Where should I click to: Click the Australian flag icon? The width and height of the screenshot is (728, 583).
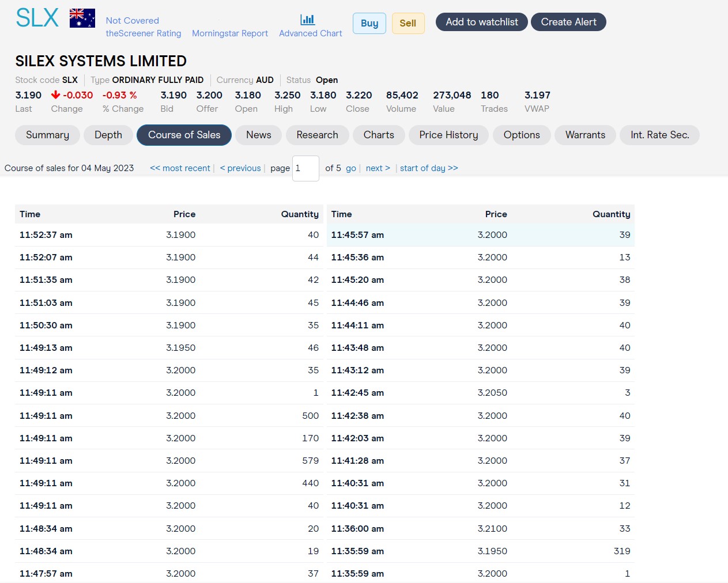pyautogui.click(x=82, y=18)
